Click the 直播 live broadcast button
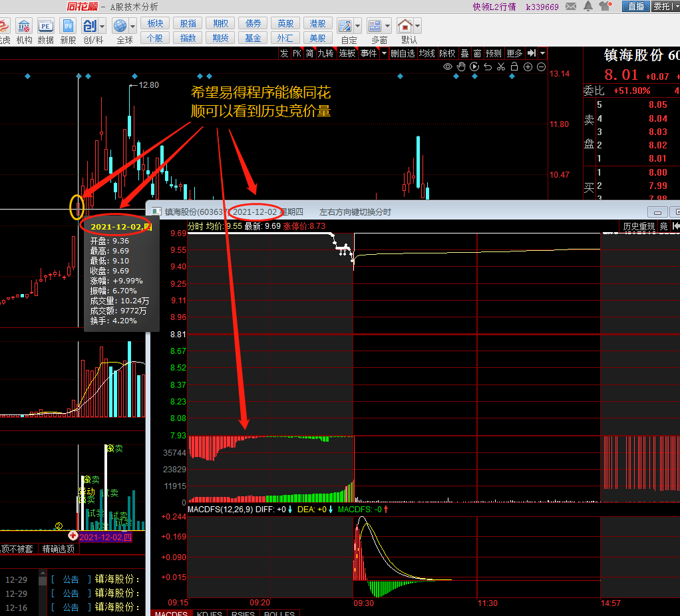 (636, 6)
